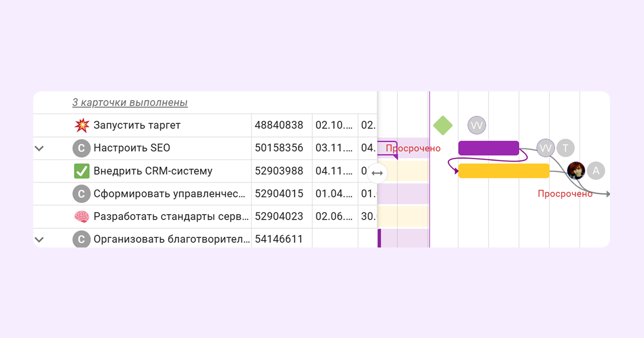Screen dimensions: 644x338
Task: Click the date cell 03.11 for Настроить SEO
Action: (334, 148)
